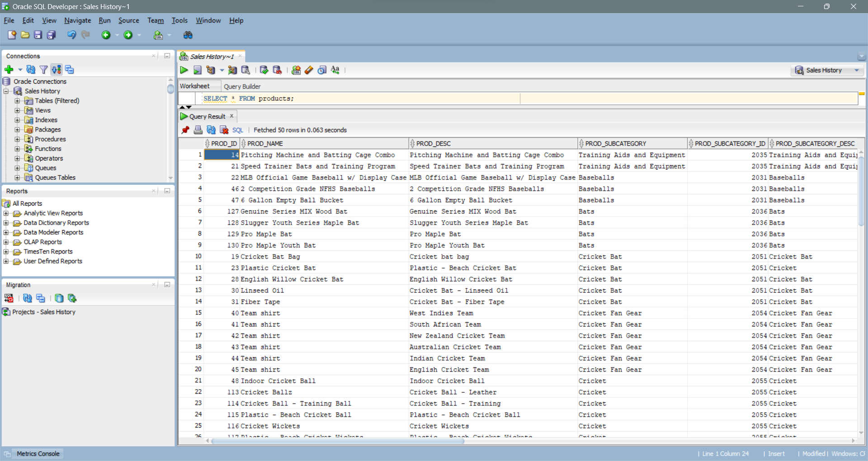868x461 pixels.
Task: Click the Save icon
Action: [38, 35]
